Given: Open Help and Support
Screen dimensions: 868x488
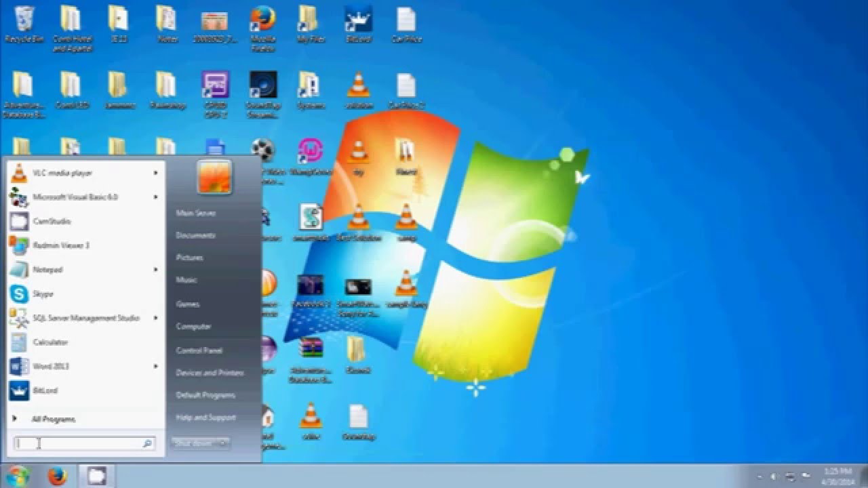Looking at the screenshot, I should click(x=205, y=418).
